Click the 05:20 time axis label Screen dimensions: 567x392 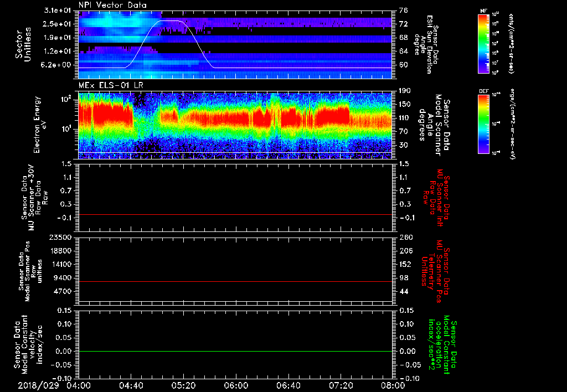click(x=183, y=385)
